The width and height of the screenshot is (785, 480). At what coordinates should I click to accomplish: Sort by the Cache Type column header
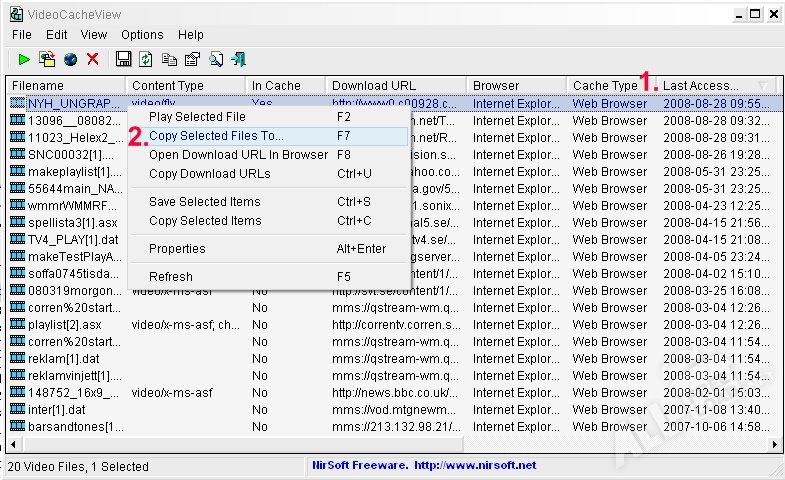(604, 86)
